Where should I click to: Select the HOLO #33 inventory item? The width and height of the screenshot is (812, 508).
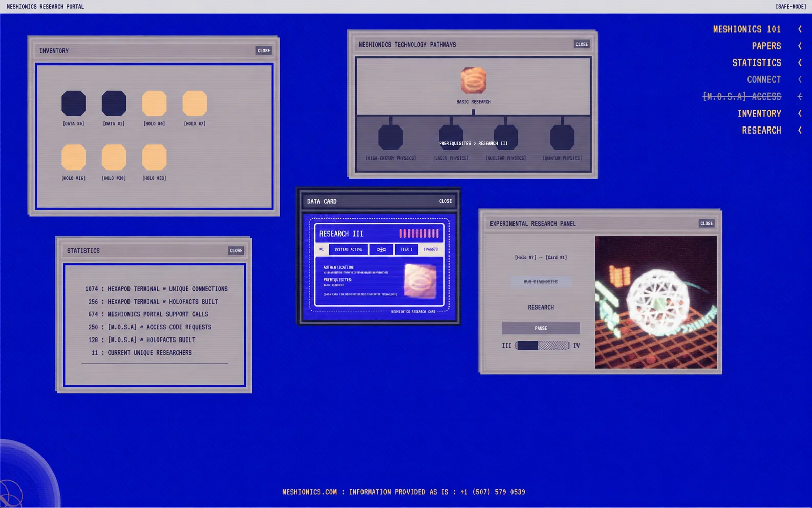[154, 157]
